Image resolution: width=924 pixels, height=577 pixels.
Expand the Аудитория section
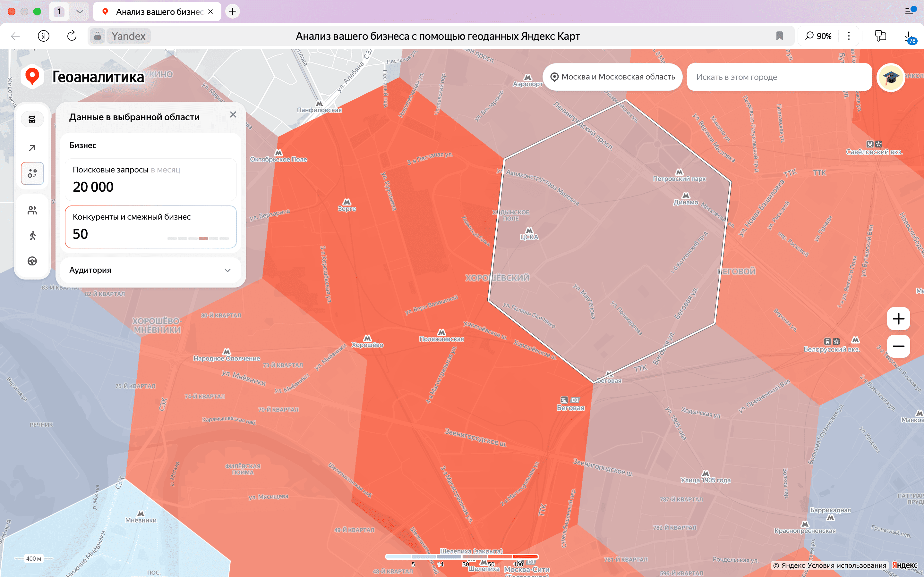click(x=150, y=270)
